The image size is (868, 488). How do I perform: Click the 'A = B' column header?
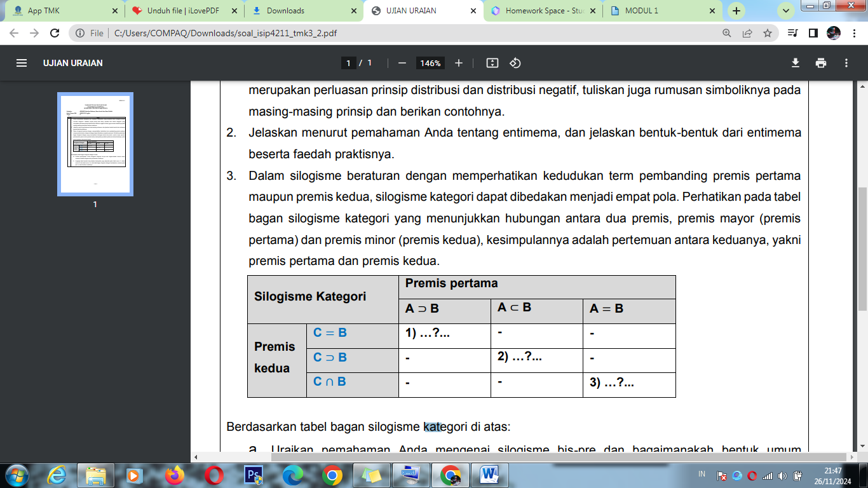[x=629, y=311]
